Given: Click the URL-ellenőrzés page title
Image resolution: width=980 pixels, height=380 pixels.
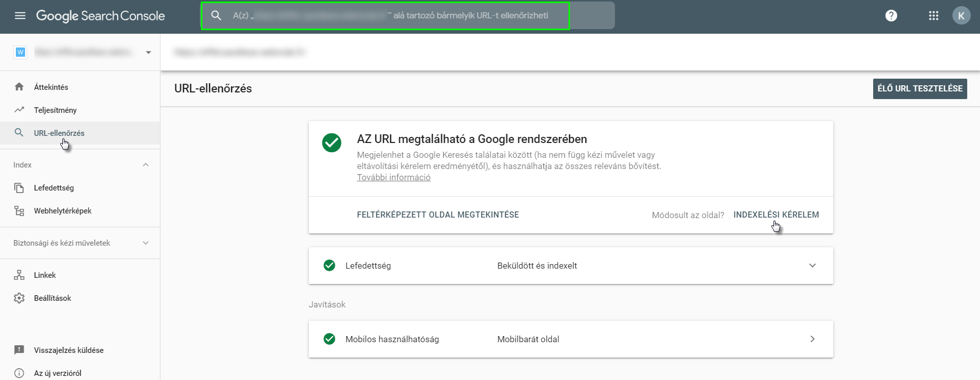Looking at the screenshot, I should pos(213,88).
